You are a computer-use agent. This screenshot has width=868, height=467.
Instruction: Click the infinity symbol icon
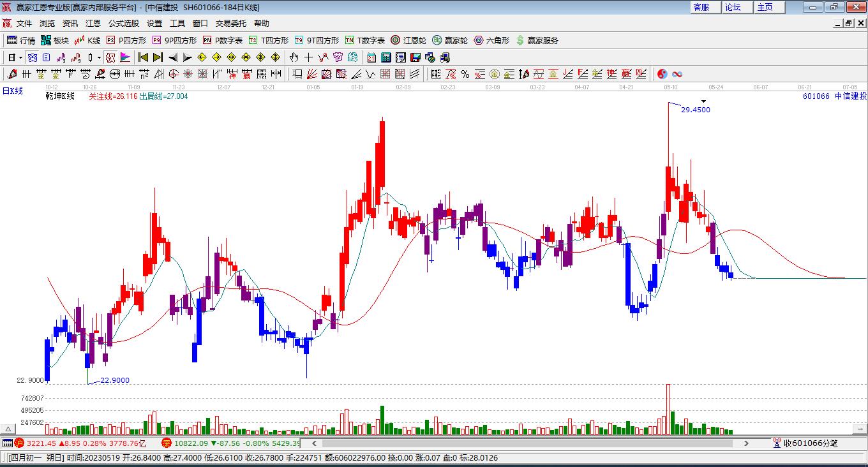(x=677, y=74)
